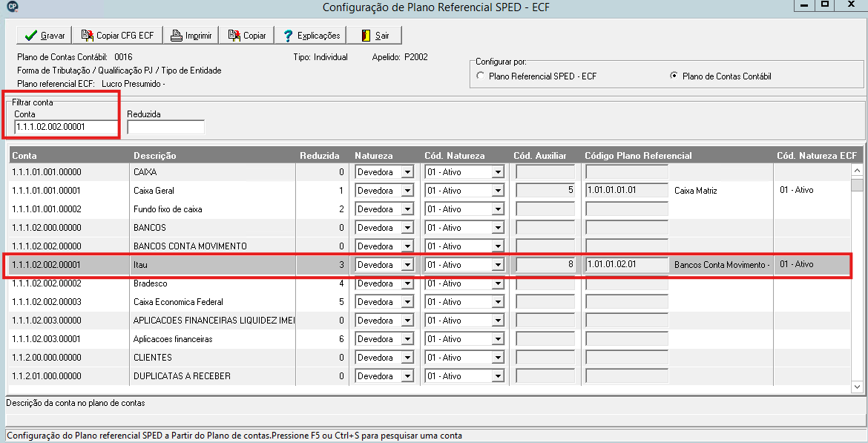Open Cód. Natureza dropdown for Caixa Geral
This screenshot has width=868, height=443.
tap(498, 191)
